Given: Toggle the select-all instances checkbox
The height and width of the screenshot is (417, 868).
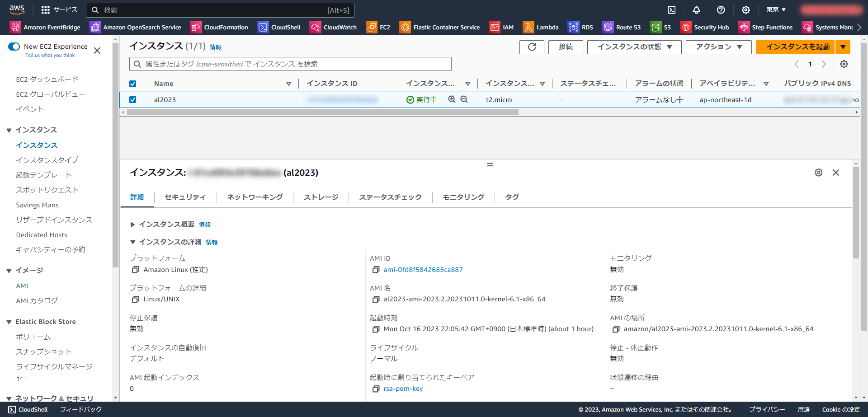Looking at the screenshot, I should pos(132,84).
